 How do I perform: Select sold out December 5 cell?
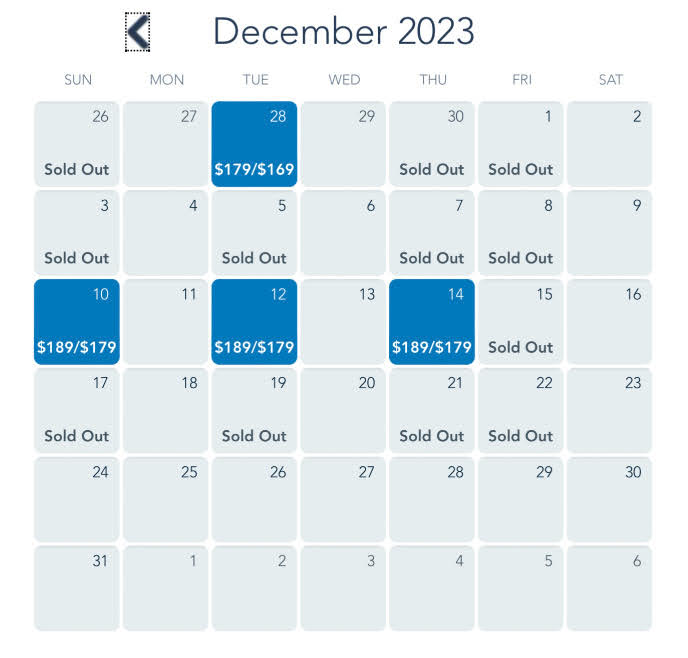click(254, 233)
